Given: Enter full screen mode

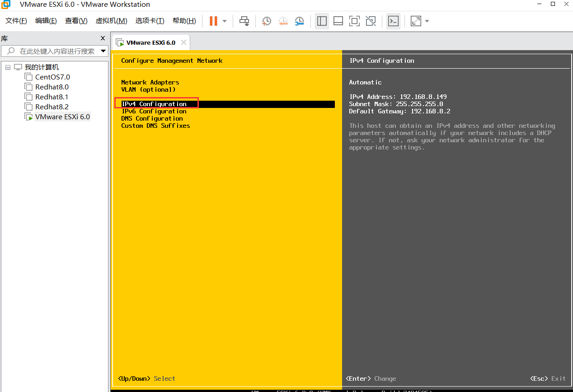Looking at the screenshot, I should pyautogui.click(x=354, y=21).
